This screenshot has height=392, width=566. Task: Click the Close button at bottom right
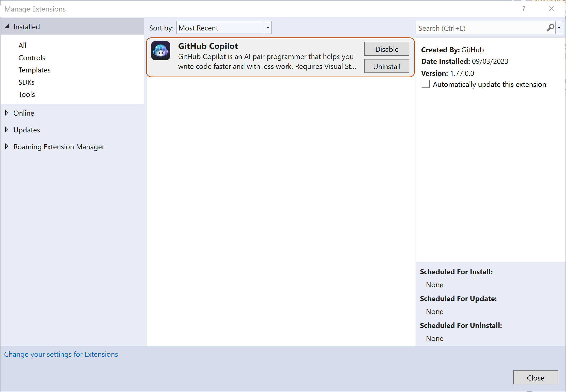536,378
